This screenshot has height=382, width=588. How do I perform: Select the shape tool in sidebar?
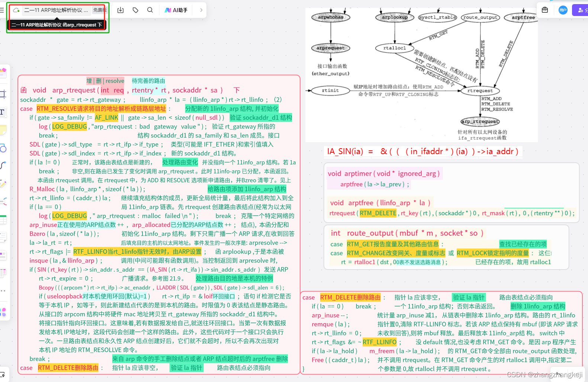(3, 148)
